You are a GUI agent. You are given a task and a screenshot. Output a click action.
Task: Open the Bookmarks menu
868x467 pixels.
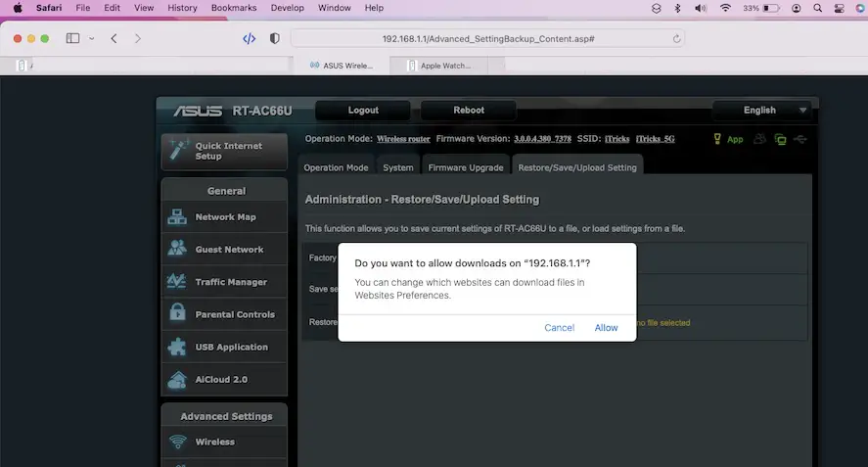[x=234, y=8]
